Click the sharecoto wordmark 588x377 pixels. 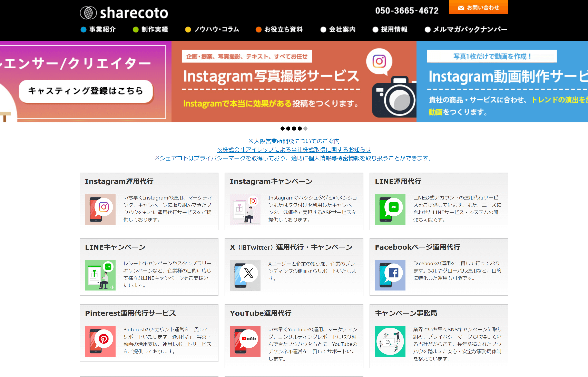coord(134,13)
